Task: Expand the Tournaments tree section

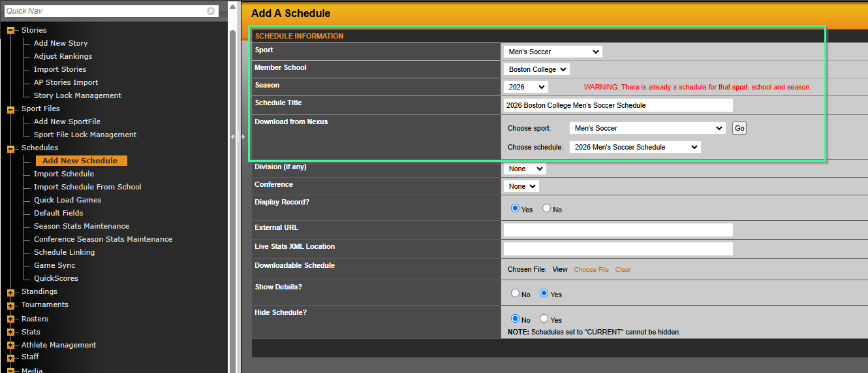Action: pyautogui.click(x=10, y=305)
